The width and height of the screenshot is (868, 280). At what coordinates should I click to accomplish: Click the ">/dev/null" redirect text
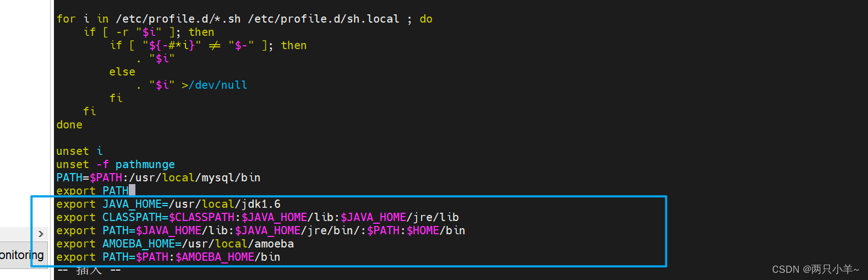click(x=215, y=85)
